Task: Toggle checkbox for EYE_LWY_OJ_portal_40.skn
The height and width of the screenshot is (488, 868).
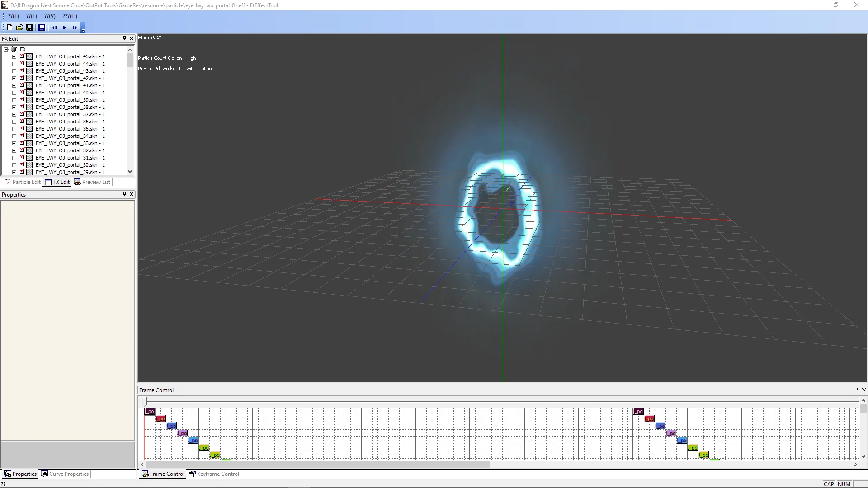Action: (x=22, y=93)
